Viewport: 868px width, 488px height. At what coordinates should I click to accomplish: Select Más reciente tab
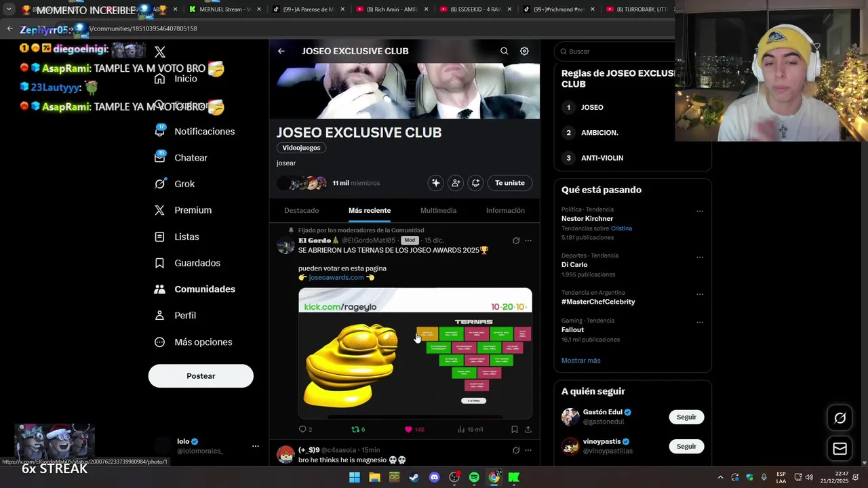tap(370, 211)
